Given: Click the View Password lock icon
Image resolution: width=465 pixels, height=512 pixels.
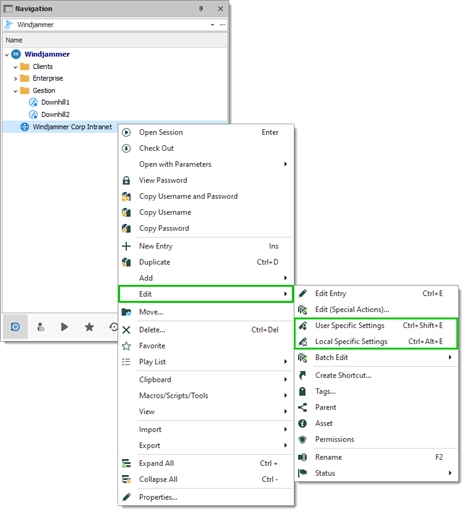Looking at the screenshot, I should pyautogui.click(x=126, y=180).
